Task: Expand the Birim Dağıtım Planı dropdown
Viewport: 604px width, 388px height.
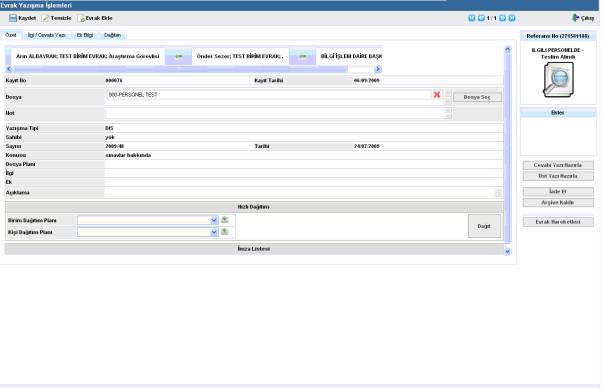Action: click(x=214, y=220)
